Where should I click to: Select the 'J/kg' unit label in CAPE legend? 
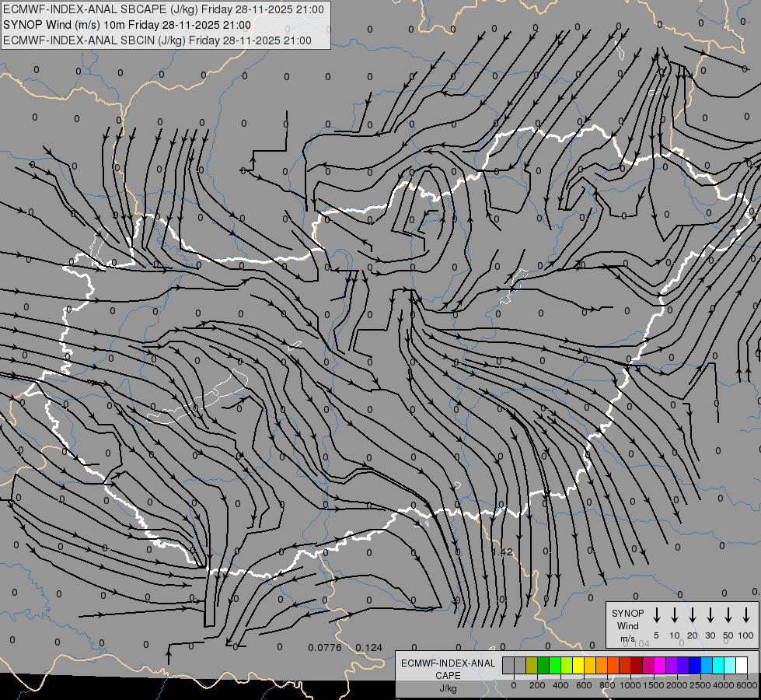coord(448,688)
